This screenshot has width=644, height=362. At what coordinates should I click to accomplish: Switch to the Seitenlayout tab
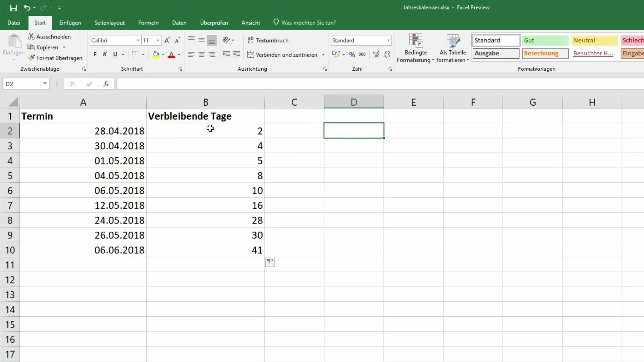pos(110,23)
